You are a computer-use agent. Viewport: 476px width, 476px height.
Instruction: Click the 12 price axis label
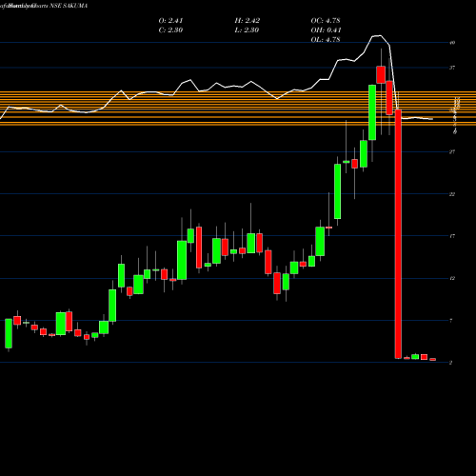[452, 278]
